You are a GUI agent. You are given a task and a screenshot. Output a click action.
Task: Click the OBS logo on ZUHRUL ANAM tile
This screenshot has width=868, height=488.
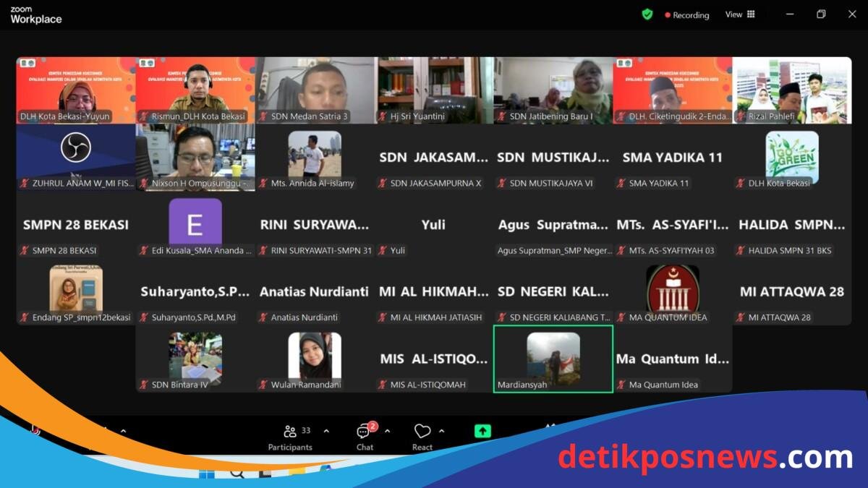point(75,149)
